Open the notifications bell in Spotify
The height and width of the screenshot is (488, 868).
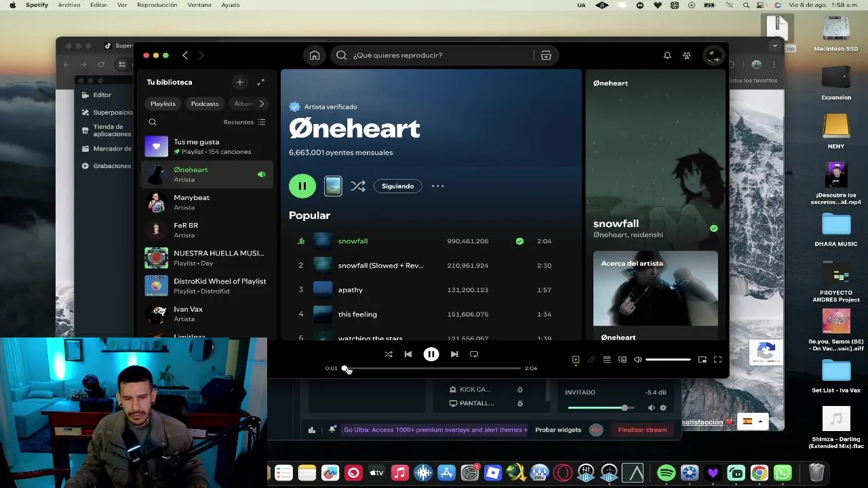tap(667, 56)
